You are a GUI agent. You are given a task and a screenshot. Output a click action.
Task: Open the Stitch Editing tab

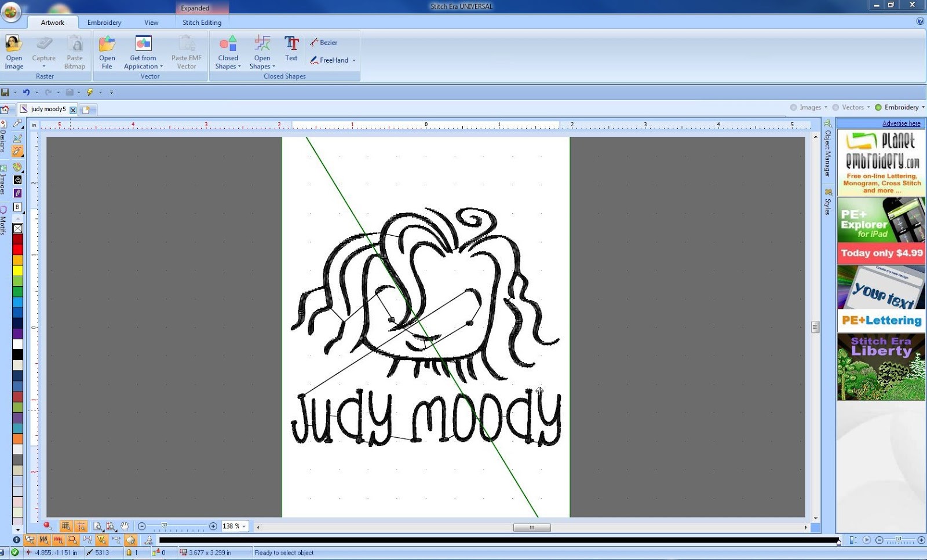click(x=202, y=23)
